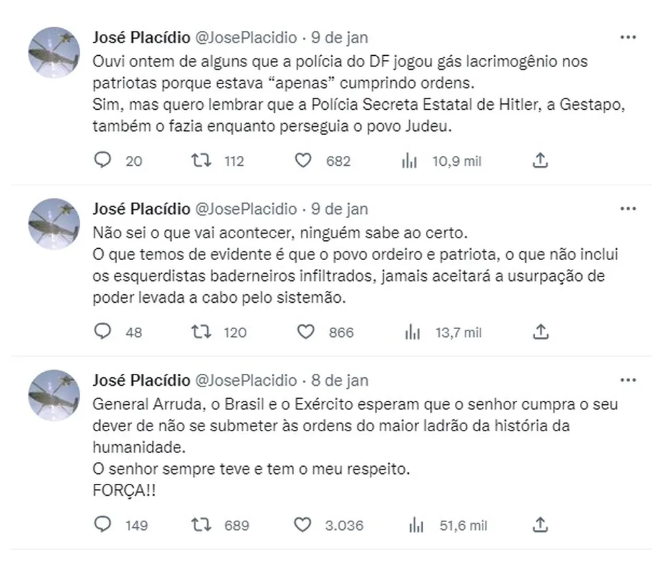Retweet the tweet with 112 retweets

(x=201, y=160)
